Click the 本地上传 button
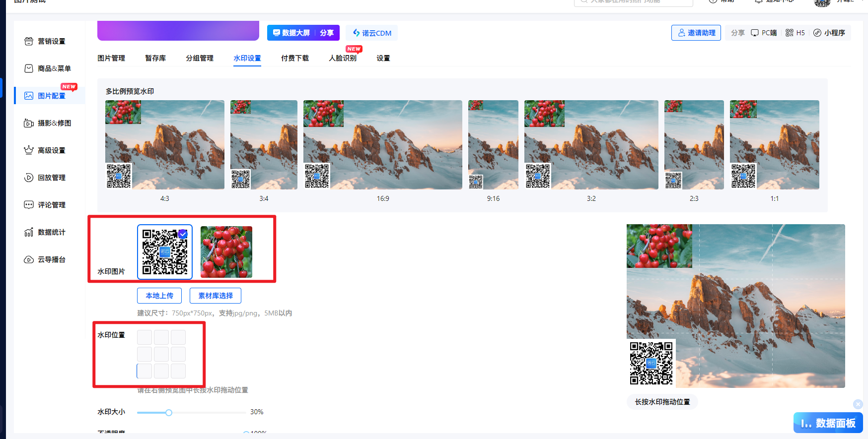868x439 pixels. (x=159, y=296)
